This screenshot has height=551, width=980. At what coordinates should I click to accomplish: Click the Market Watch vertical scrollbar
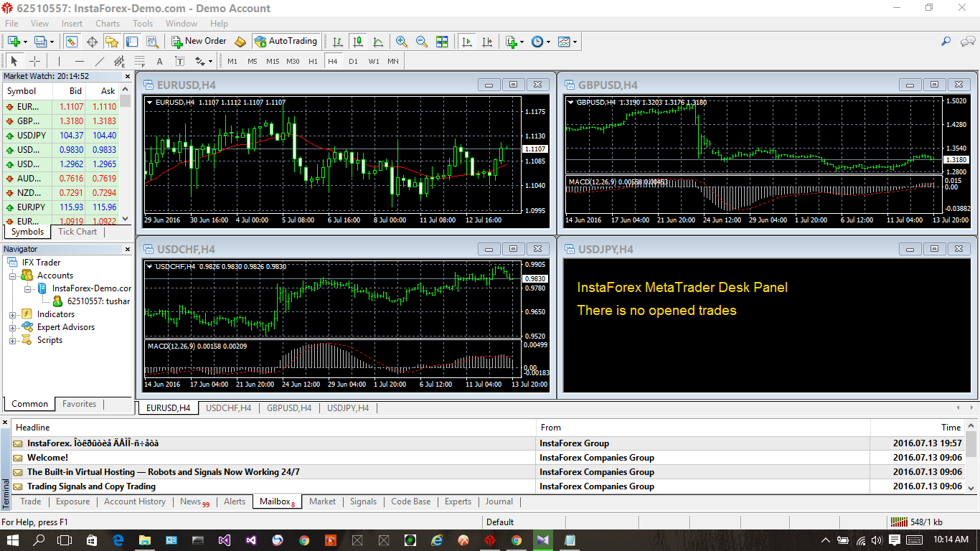pos(126,154)
